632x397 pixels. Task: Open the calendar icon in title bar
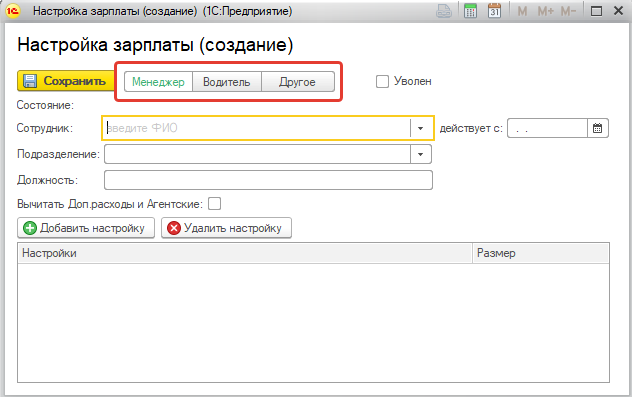pyautogui.click(x=494, y=11)
